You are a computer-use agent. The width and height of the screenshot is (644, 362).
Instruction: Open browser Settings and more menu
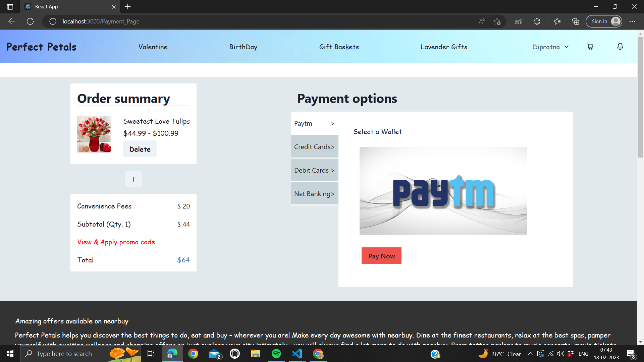click(x=632, y=21)
